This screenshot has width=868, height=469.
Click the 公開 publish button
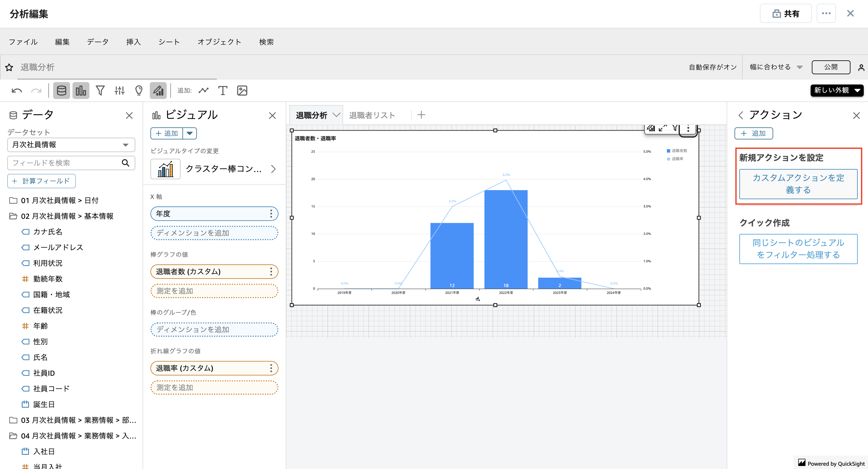(x=831, y=67)
